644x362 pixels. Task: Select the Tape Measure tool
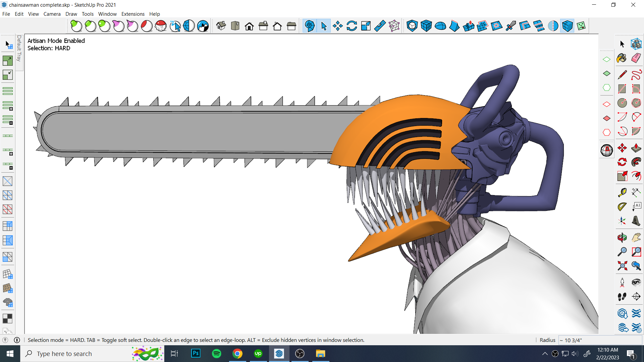622,192
